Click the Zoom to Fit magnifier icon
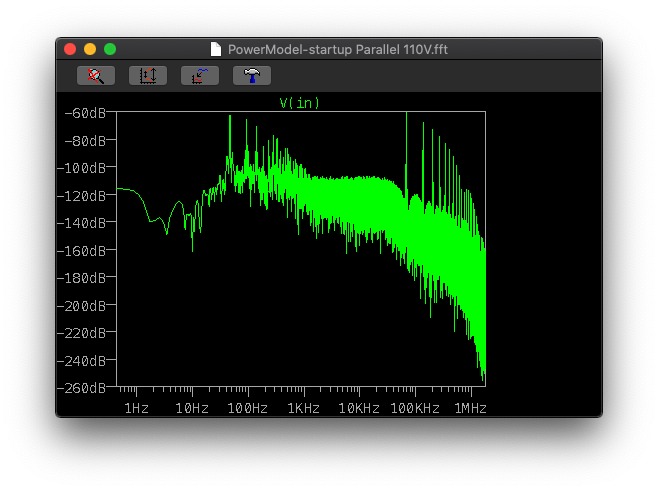 point(96,76)
